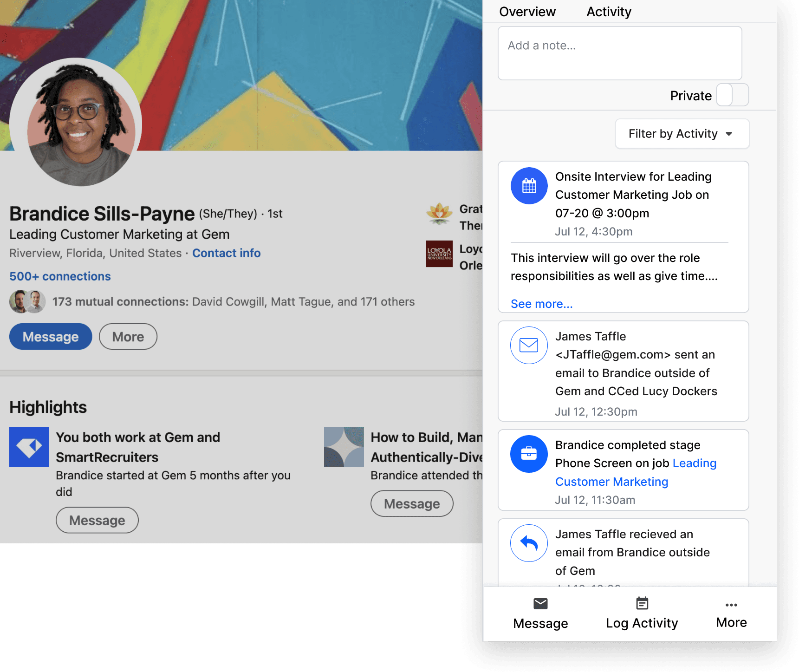This screenshot has width=812, height=672.
Task: Click the reply arrow icon on received email
Action: pos(529,543)
